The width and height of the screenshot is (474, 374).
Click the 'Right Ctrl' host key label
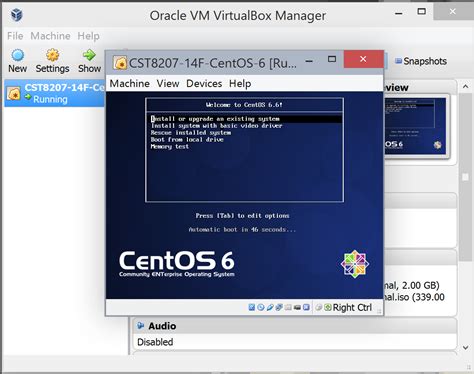pos(352,307)
